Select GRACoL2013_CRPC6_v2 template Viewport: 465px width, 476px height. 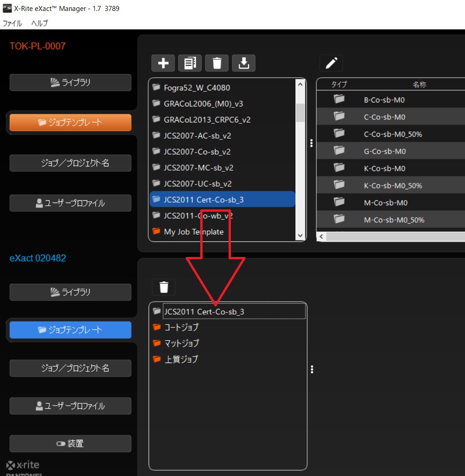[x=222, y=120]
